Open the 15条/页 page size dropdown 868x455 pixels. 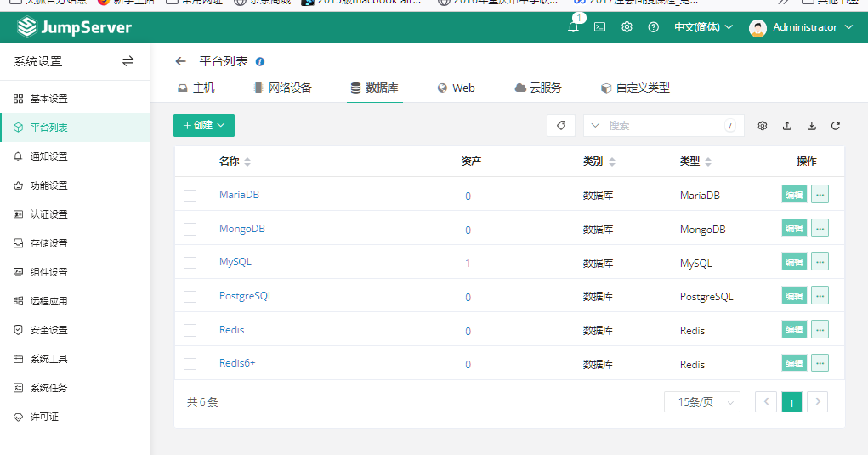[702, 402]
